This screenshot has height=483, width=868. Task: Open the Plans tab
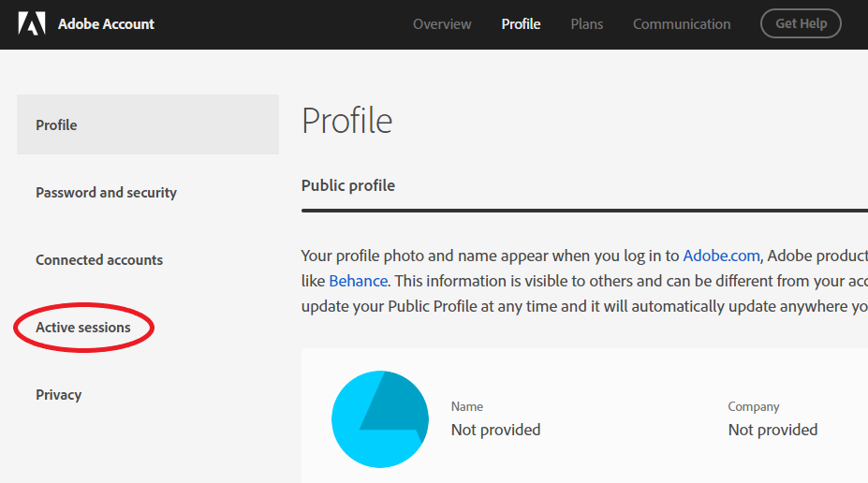tap(587, 24)
